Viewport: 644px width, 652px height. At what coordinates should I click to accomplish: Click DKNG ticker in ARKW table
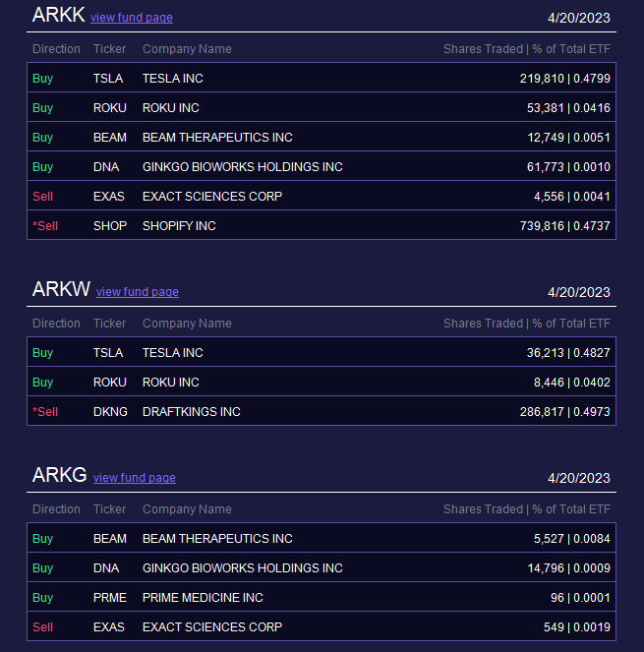(110, 412)
